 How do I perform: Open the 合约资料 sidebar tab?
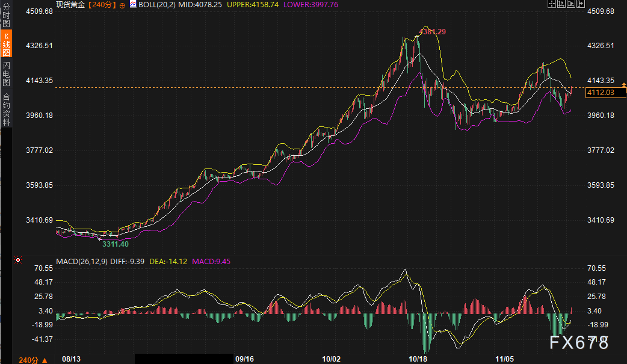pos(6,109)
